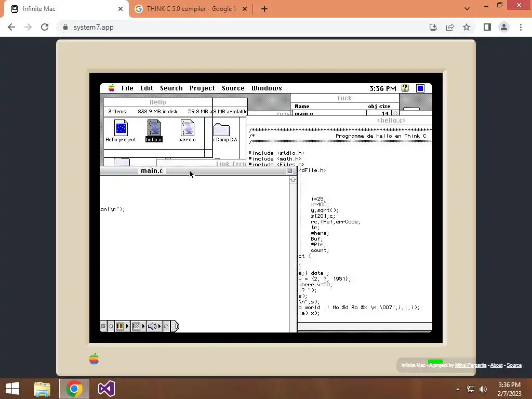Open the Chrome profile icon
This screenshot has height=399, width=532.
[x=504, y=27]
